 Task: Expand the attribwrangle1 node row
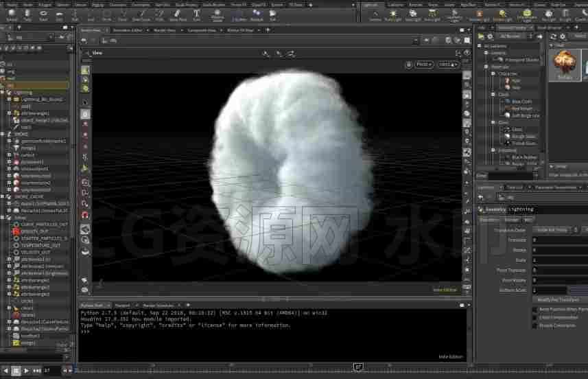(9, 113)
